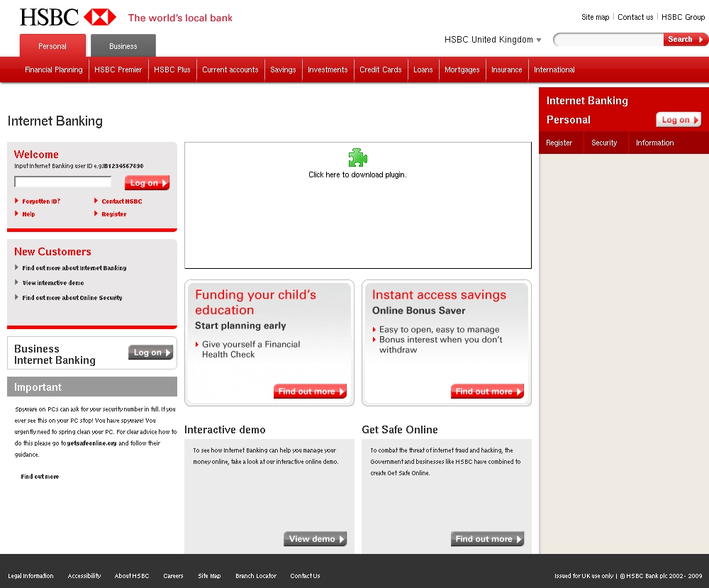The width and height of the screenshot is (709, 588).
Task: Open the Information tab in right panel
Action: [654, 143]
